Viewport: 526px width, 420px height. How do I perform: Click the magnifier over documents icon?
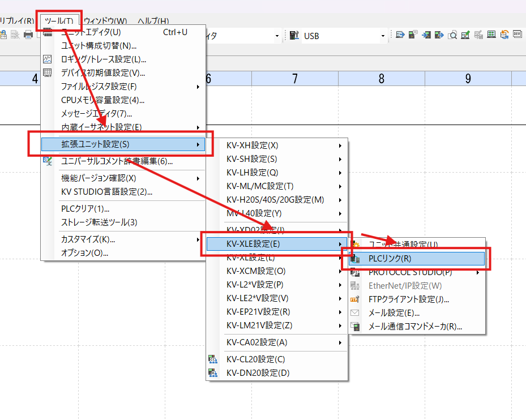point(452,35)
